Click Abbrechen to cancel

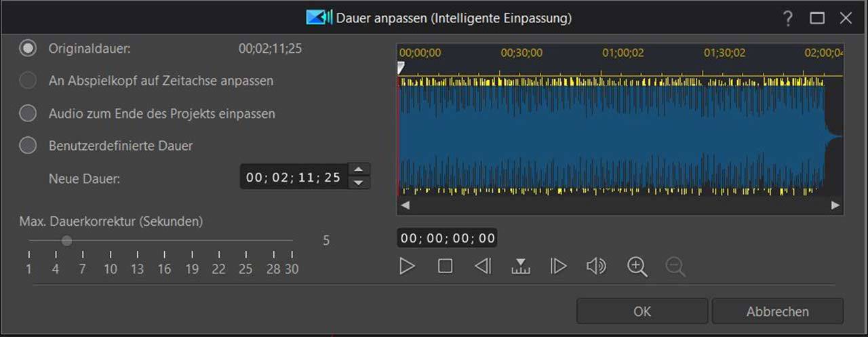[x=777, y=311]
